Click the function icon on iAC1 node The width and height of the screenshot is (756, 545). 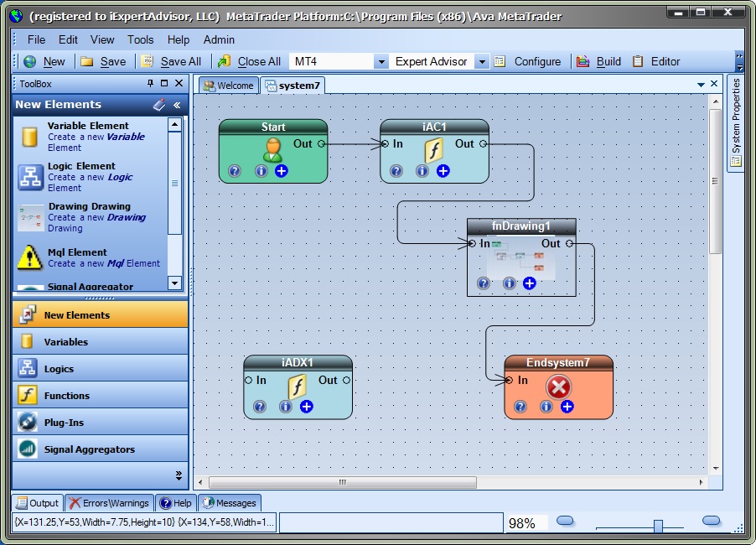(x=433, y=150)
